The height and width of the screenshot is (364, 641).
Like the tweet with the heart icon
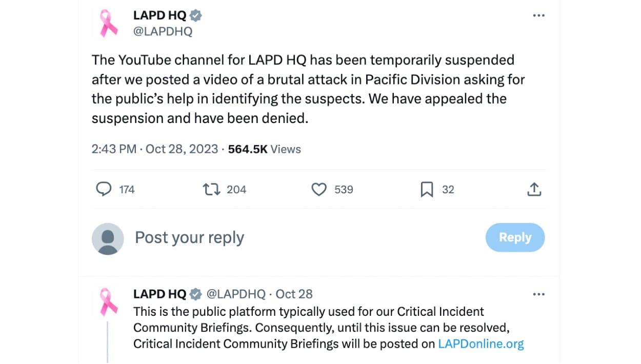pos(319,190)
